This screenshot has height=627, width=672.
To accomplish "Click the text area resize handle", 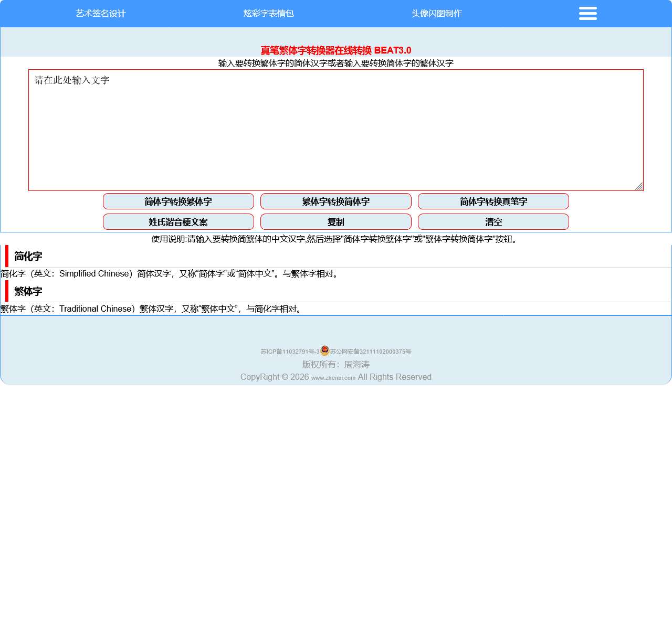I will click(639, 186).
